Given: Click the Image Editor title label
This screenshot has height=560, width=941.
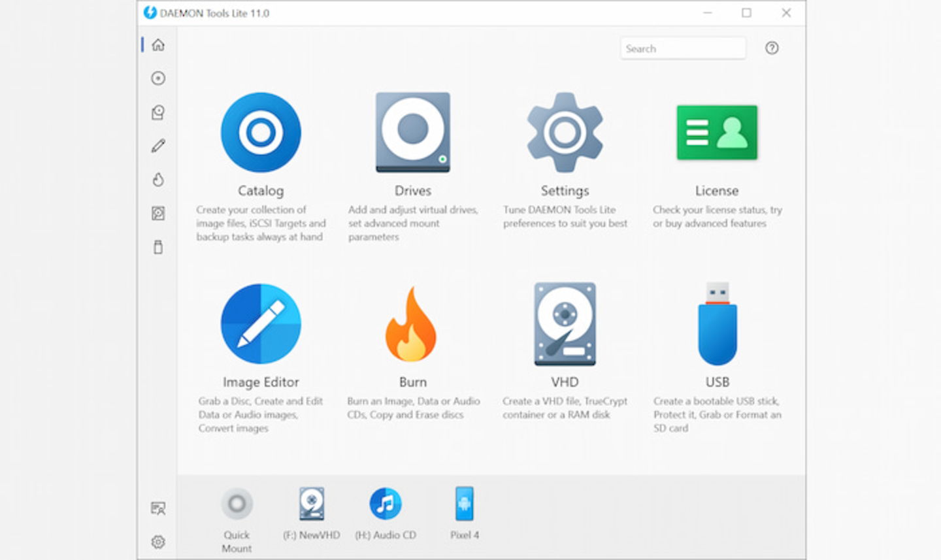Looking at the screenshot, I should [x=261, y=382].
